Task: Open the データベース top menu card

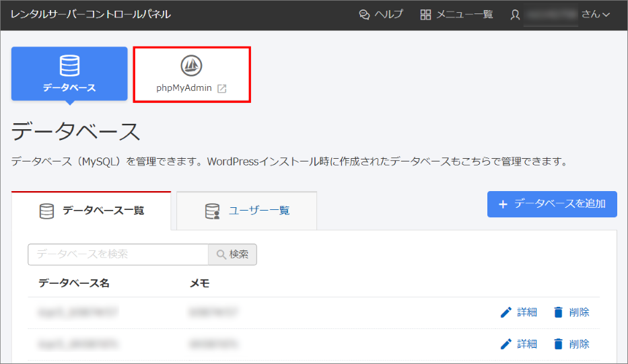Action: (69, 74)
